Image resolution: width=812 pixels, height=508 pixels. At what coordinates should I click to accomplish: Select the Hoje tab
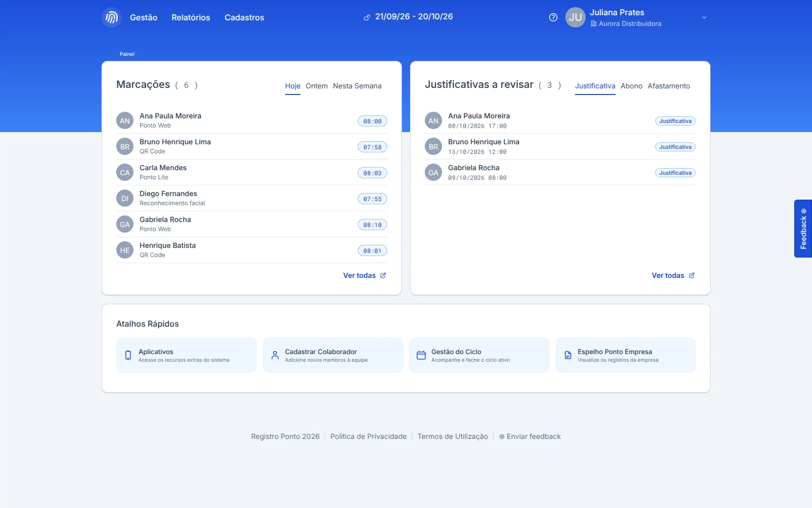[x=293, y=86]
